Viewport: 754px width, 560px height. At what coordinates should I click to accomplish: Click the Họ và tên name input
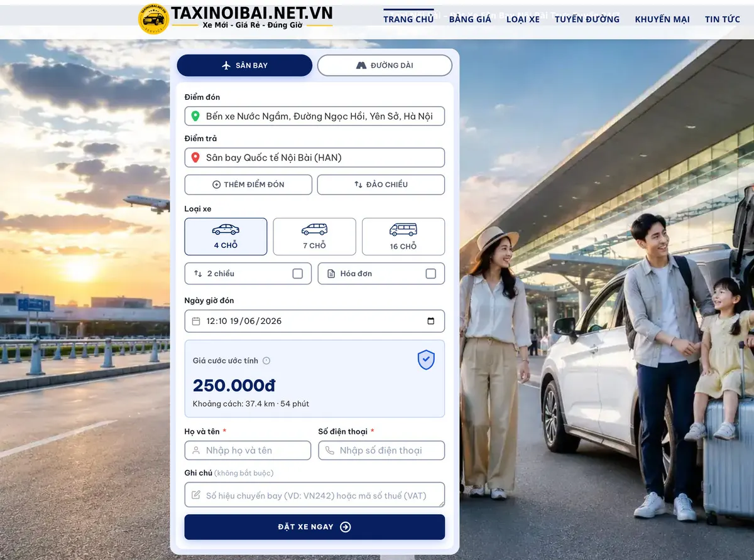248,450
